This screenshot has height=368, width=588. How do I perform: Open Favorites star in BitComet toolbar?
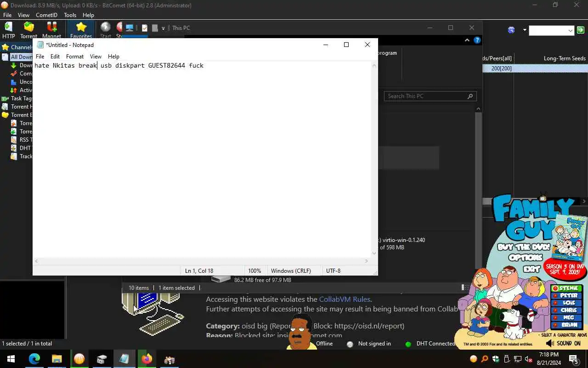click(81, 30)
